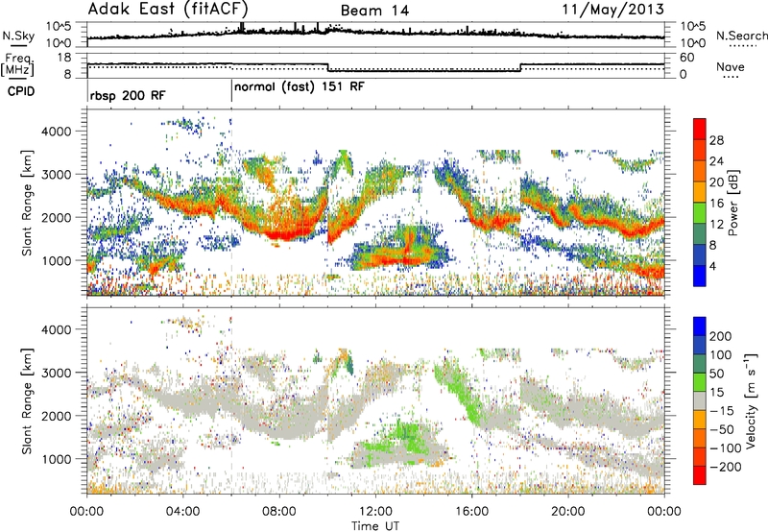Screen dimensions: 768x532
Task: Click the '12:00' time axis tick label
Action: pyautogui.click(x=375, y=512)
